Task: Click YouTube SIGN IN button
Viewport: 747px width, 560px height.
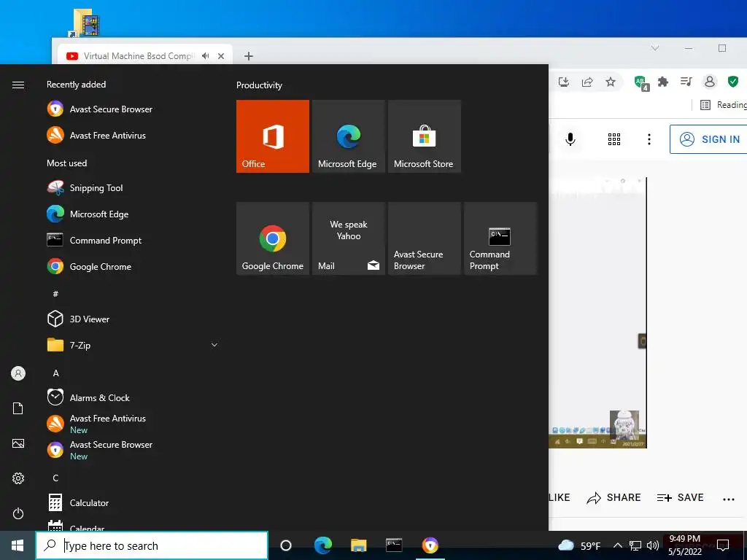Action: pyautogui.click(x=709, y=139)
